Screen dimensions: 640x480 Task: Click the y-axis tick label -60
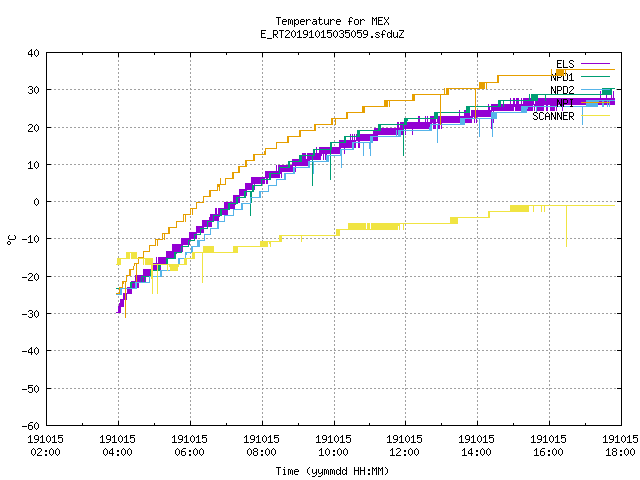pyautogui.click(x=31, y=426)
